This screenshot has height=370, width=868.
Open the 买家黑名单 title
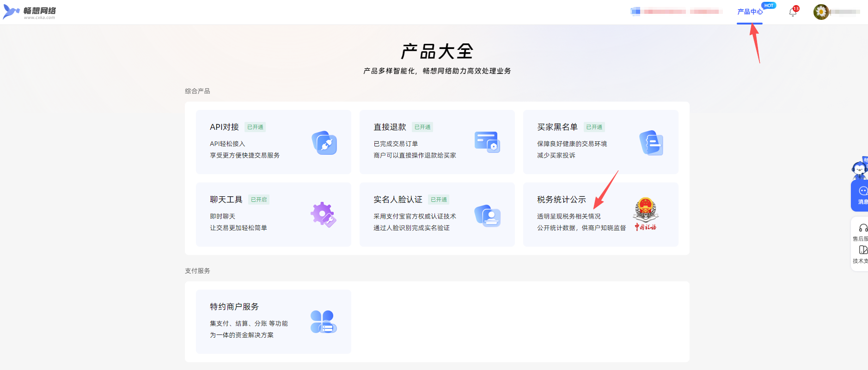click(557, 127)
